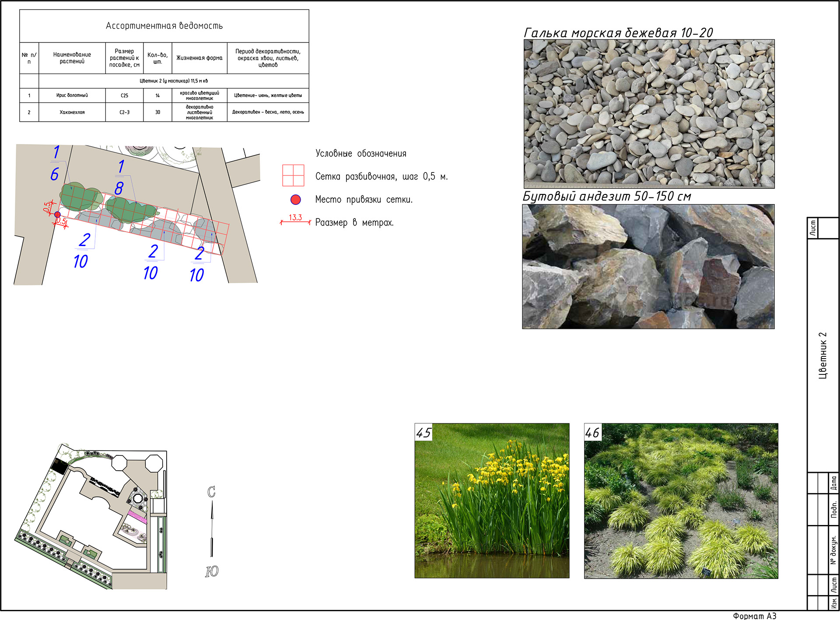
Task: Click the 'Хаконехлоя' table cell
Action: pyautogui.click(x=72, y=112)
